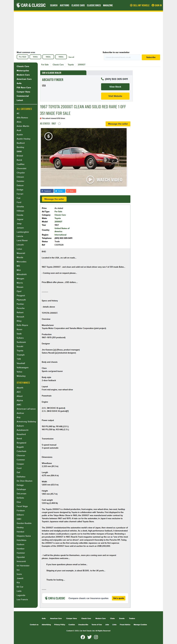Click See all eras link

71,57
